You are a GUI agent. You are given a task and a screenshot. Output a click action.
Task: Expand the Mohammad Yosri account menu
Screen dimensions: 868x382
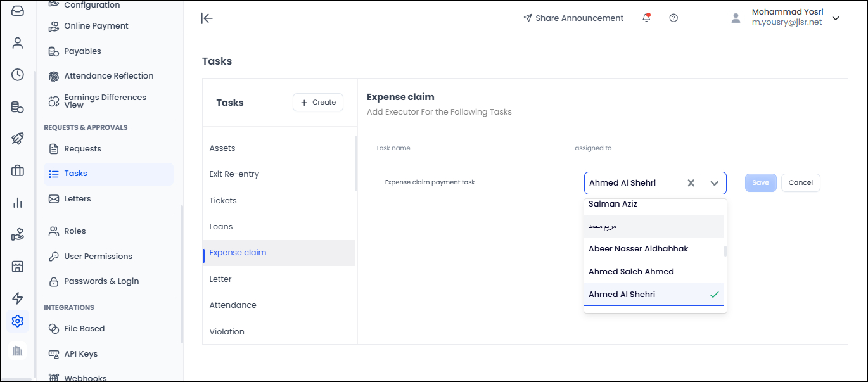pos(836,18)
